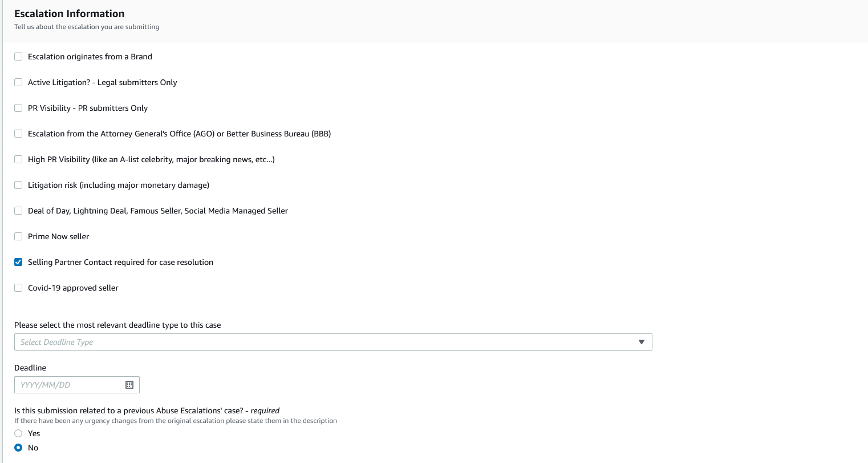Expand the Select Deadline Type dropdown arrow

[x=642, y=342]
